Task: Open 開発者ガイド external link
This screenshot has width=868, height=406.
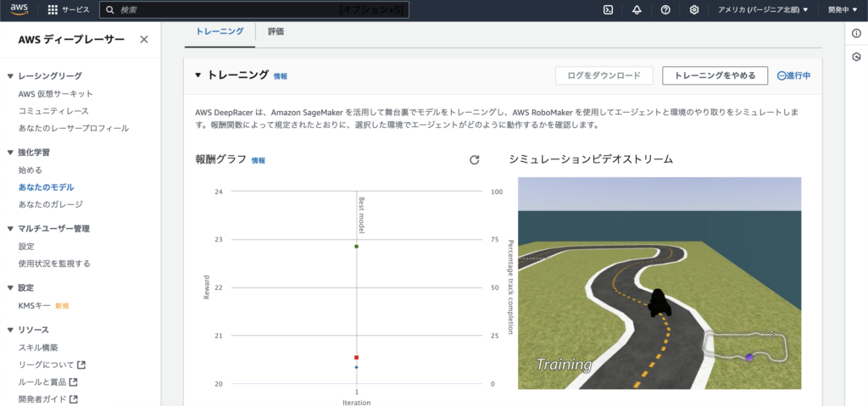Action: (47, 399)
